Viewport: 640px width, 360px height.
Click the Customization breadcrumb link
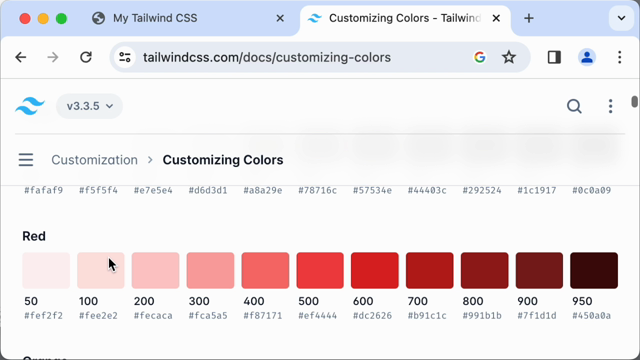(x=94, y=160)
